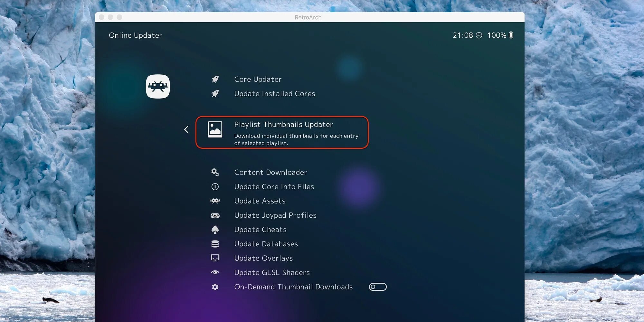Viewport: 644px width, 322px height.
Task: Select Update Installed Cores
Action: point(275,94)
